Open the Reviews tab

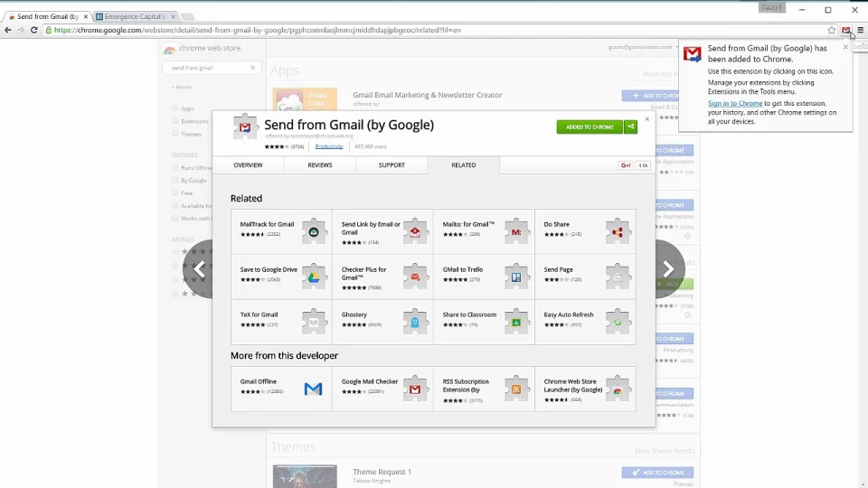click(319, 165)
